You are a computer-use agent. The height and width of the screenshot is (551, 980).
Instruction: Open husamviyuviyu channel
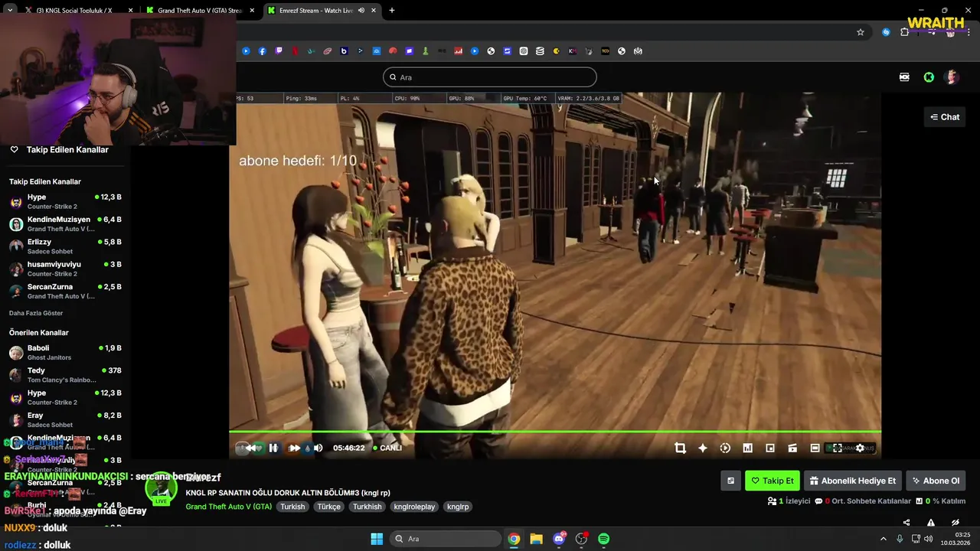coord(65,269)
